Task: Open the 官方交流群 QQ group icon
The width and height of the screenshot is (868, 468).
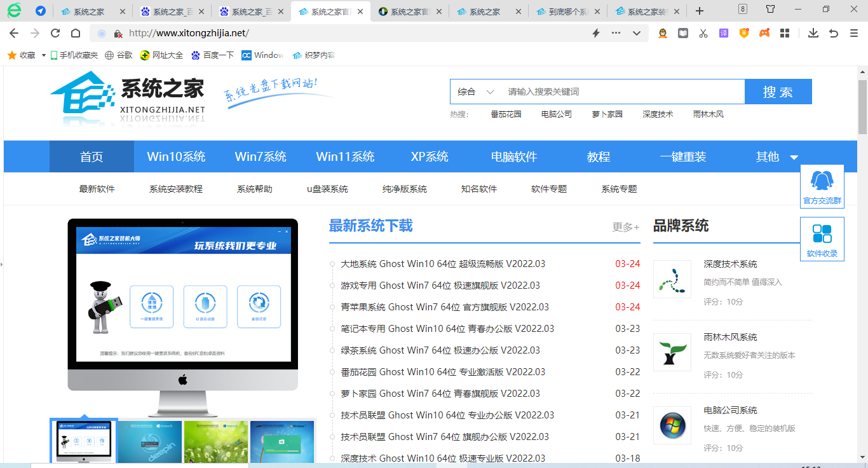Action: pyautogui.click(x=822, y=185)
